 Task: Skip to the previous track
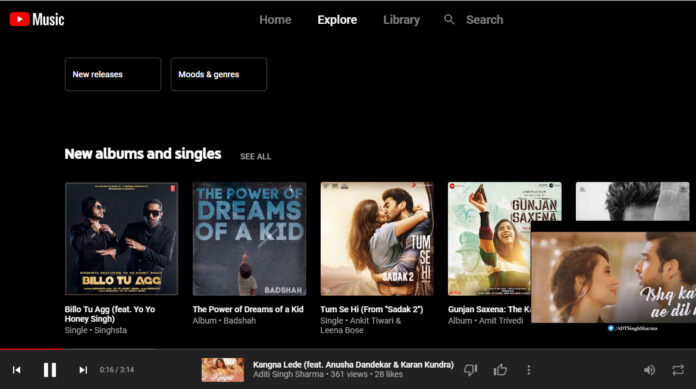tap(16, 370)
